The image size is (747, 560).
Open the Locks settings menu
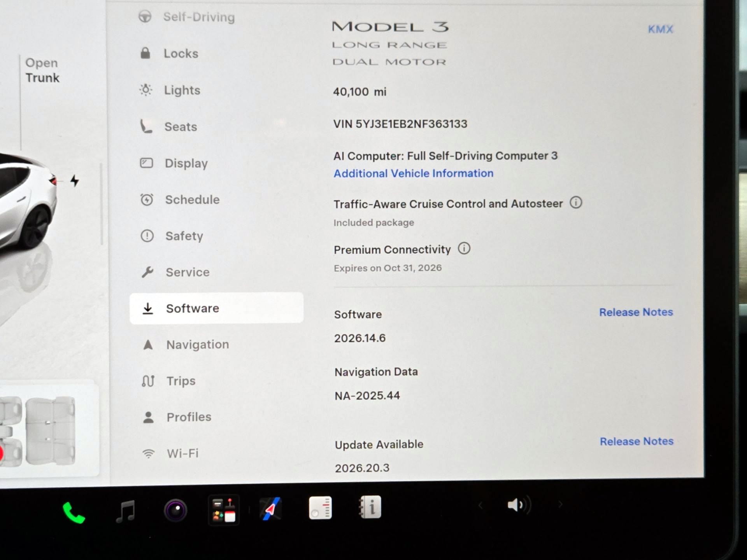[x=169, y=53]
